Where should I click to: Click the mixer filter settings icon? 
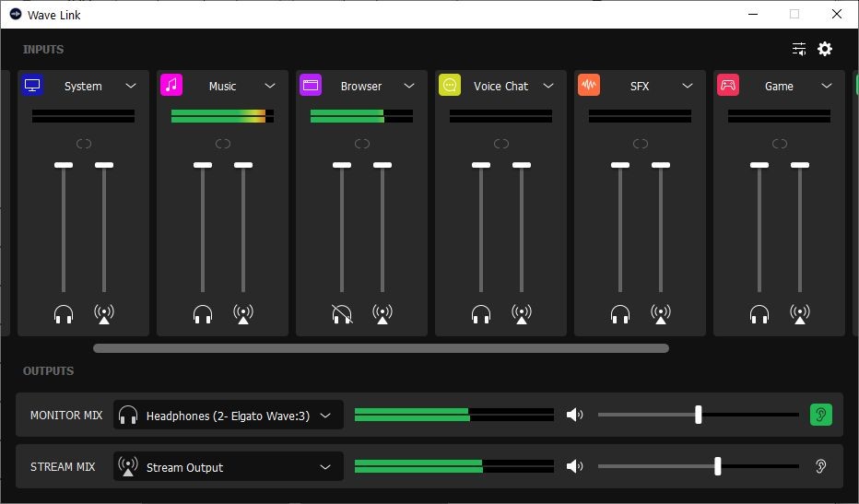pos(799,49)
